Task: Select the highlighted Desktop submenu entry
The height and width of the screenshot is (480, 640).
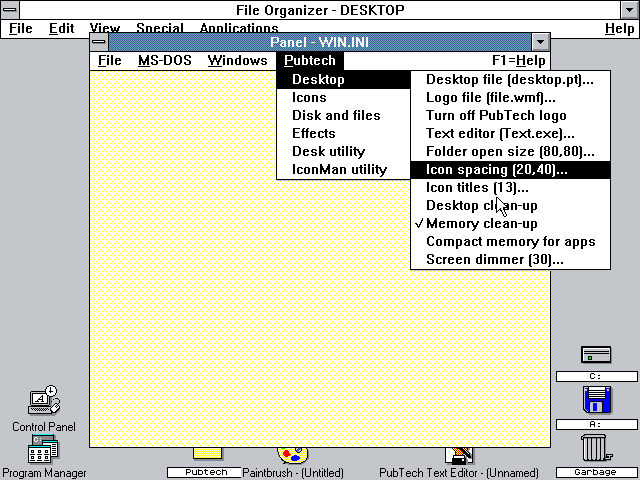Action: [x=343, y=80]
